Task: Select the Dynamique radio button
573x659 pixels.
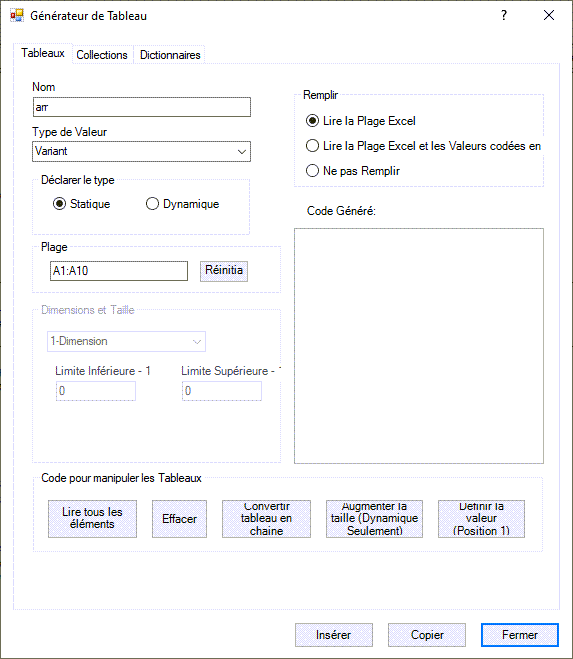Action: pos(152,204)
